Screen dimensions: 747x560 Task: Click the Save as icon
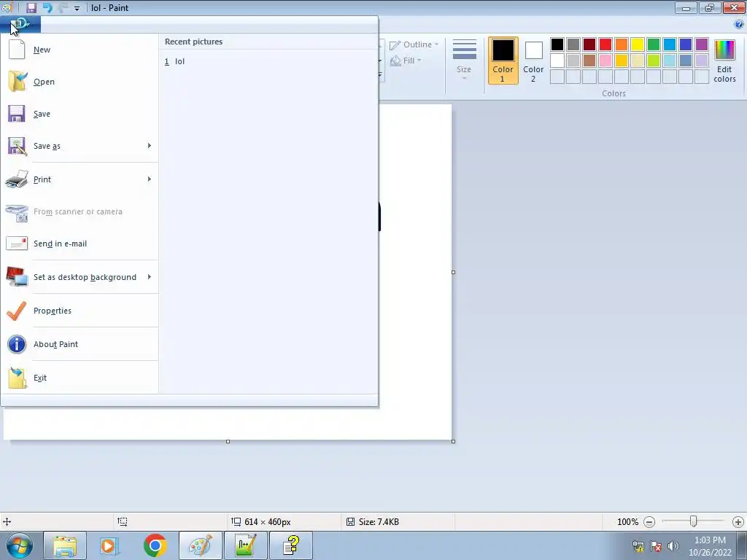point(17,146)
